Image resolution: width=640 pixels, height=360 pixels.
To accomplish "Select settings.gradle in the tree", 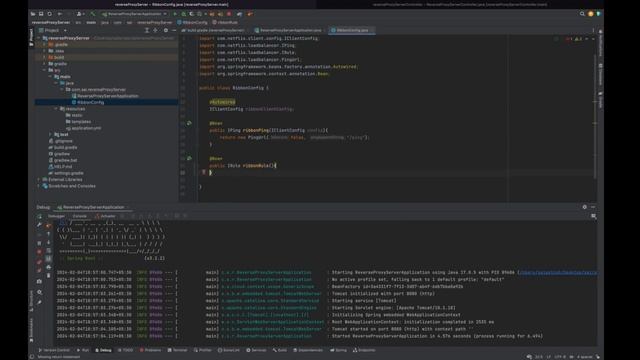I will pos(66,173).
